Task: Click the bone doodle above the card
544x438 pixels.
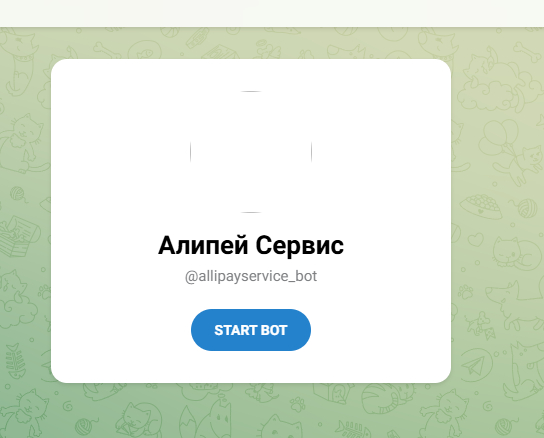Action: click(108, 50)
